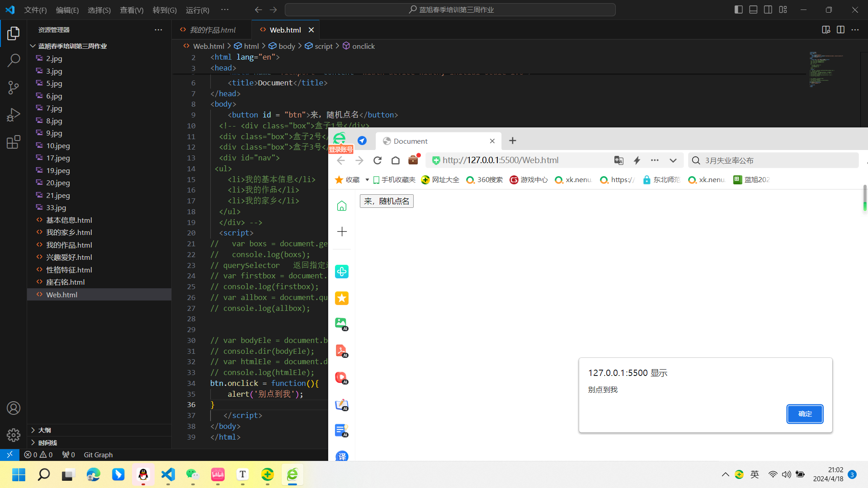868x488 pixels.
Task: Click the browser translate icon in address bar
Action: pyautogui.click(x=619, y=160)
